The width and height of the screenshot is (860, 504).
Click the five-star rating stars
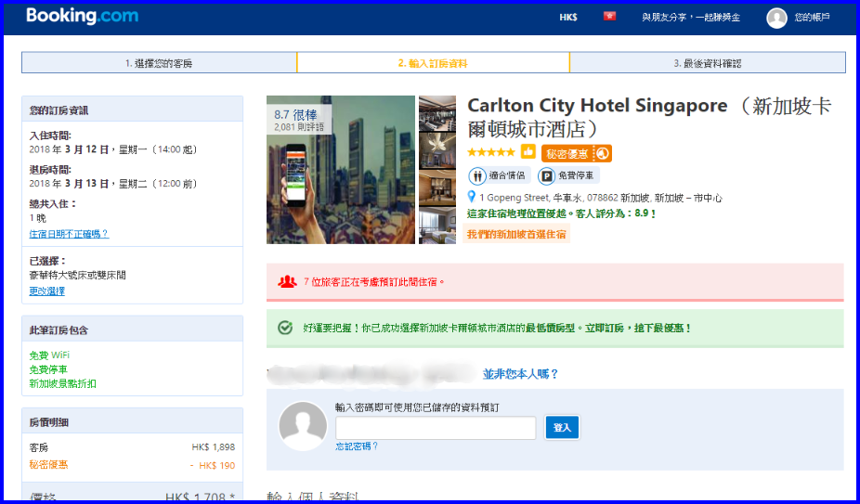[x=491, y=152]
